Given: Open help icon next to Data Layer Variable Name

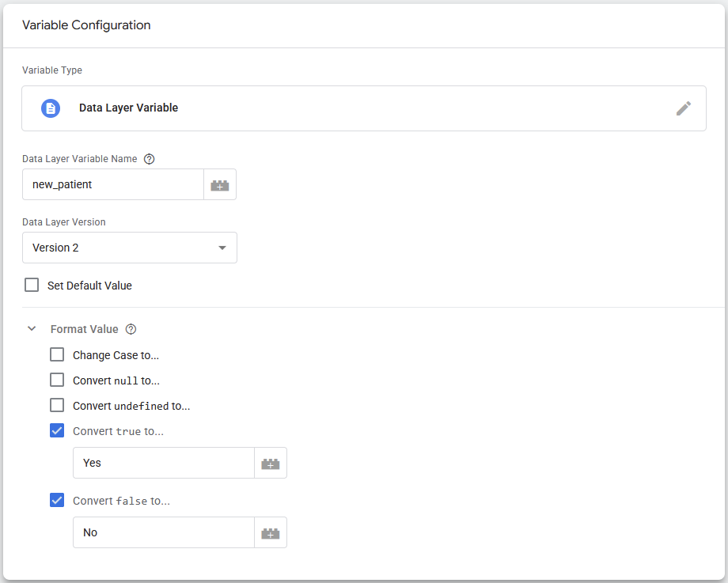Looking at the screenshot, I should tap(149, 159).
